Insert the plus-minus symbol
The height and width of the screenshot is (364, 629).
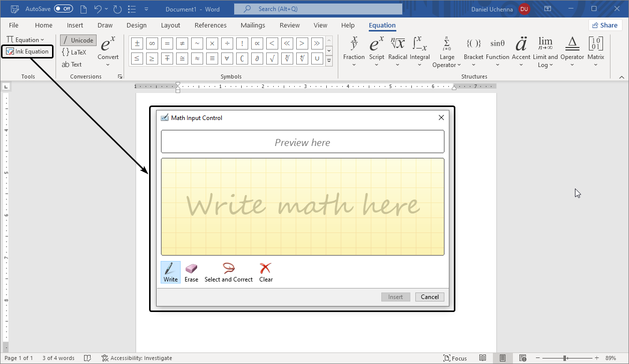pos(137,43)
